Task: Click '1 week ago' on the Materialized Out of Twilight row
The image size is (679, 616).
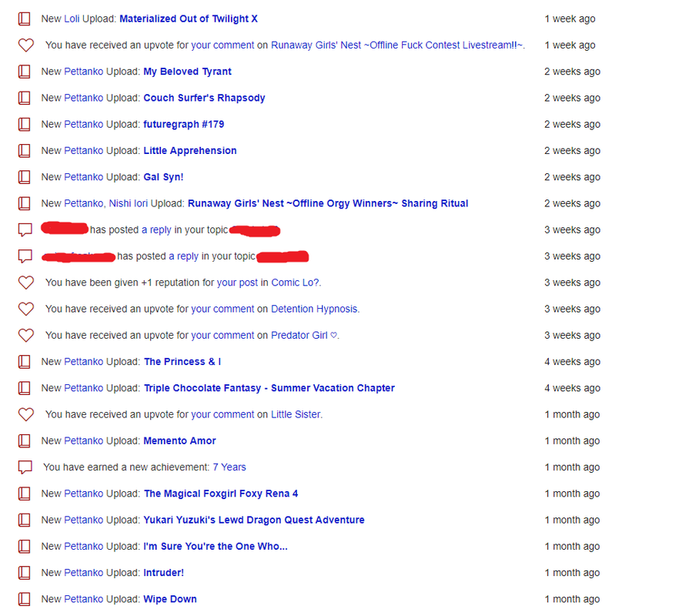Action: 570,19
